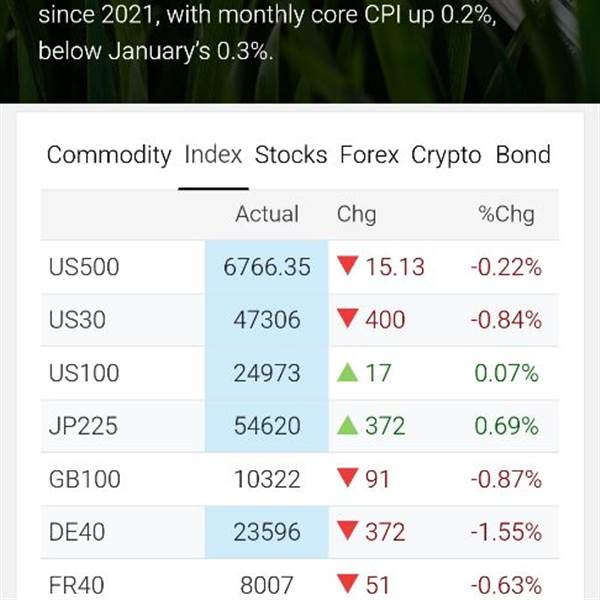Screen dimensions: 600x600
Task: Click the %Chg column header
Action: (507, 214)
